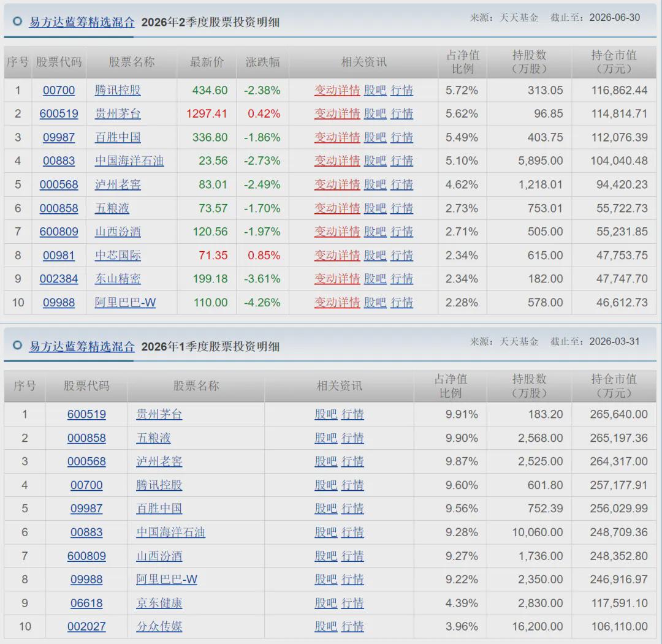662x644 pixels.
Task: Open stock code 000858 in 2季度 table
Action: [x=59, y=208]
